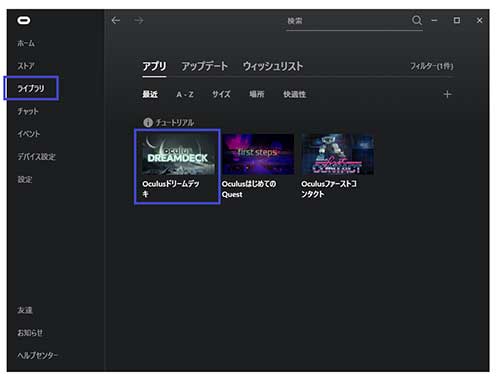This screenshot has width=500, height=381.
Task: Minimize the Oculus window
Action: pyautogui.click(x=434, y=20)
